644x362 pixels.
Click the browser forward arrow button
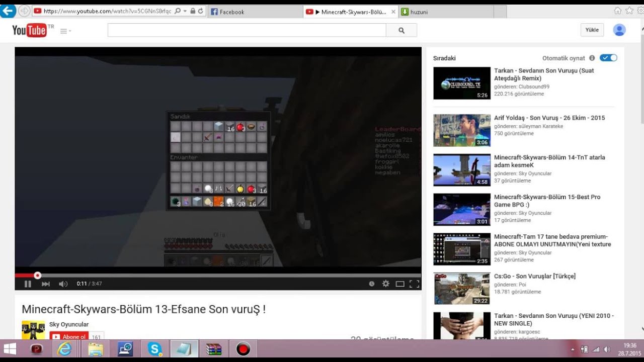click(x=24, y=11)
